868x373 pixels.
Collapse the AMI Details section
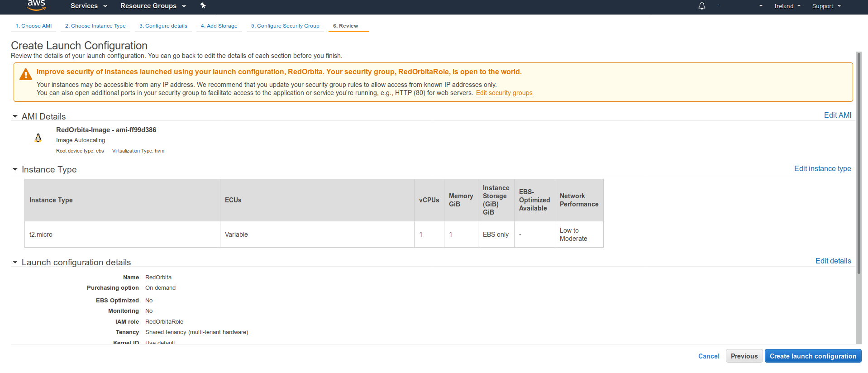coord(15,117)
